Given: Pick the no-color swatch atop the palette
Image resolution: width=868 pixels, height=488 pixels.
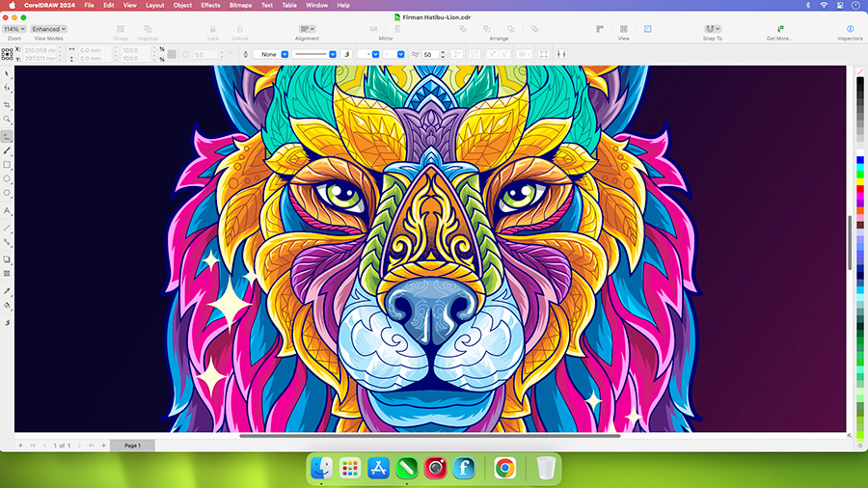Looking at the screenshot, I should pyautogui.click(x=860, y=72).
